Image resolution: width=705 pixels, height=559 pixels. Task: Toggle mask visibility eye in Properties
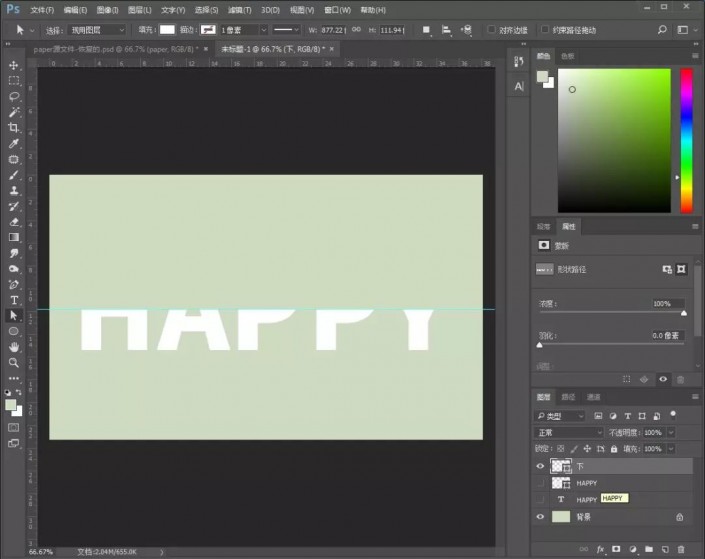click(x=663, y=379)
